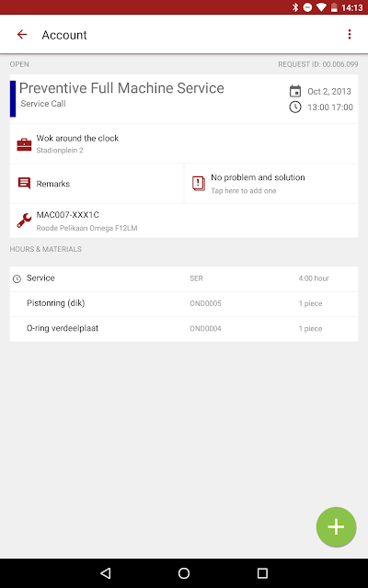
Task: Tap the calendar icon beside Oct 2, 2013
Action: [x=295, y=91]
